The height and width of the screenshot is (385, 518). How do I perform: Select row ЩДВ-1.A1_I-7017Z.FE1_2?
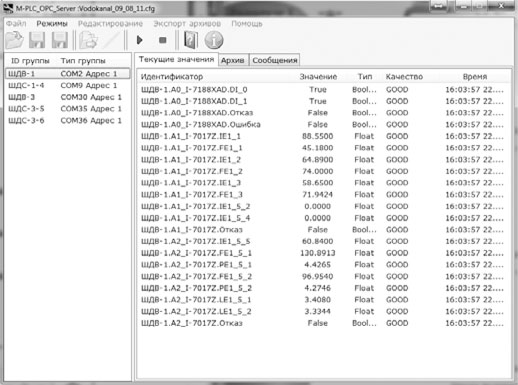pos(324,171)
